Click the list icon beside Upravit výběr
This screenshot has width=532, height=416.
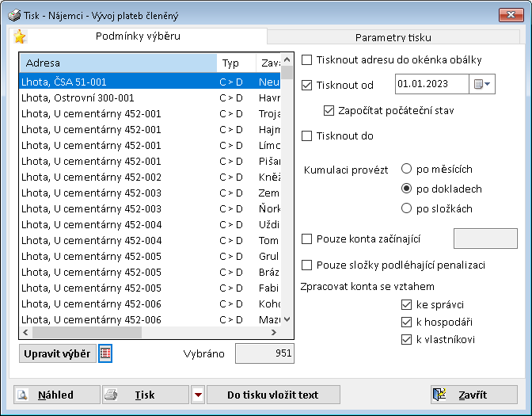pyautogui.click(x=105, y=353)
